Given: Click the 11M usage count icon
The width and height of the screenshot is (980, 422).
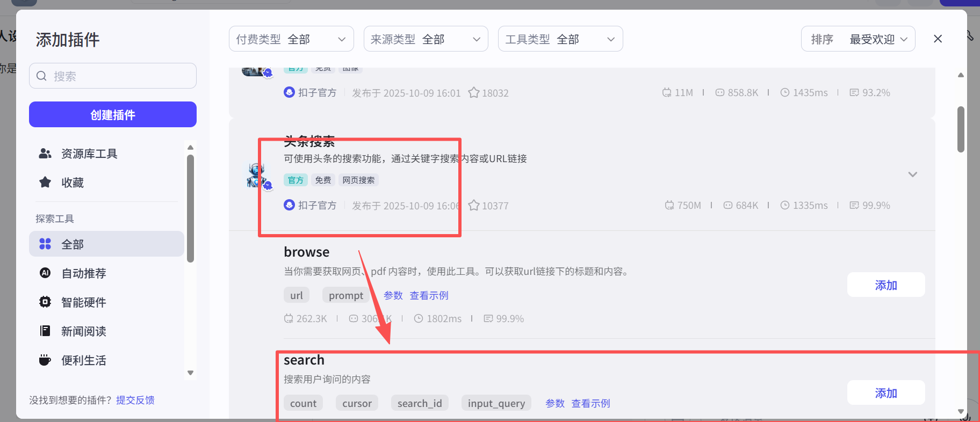Looking at the screenshot, I should 667,92.
